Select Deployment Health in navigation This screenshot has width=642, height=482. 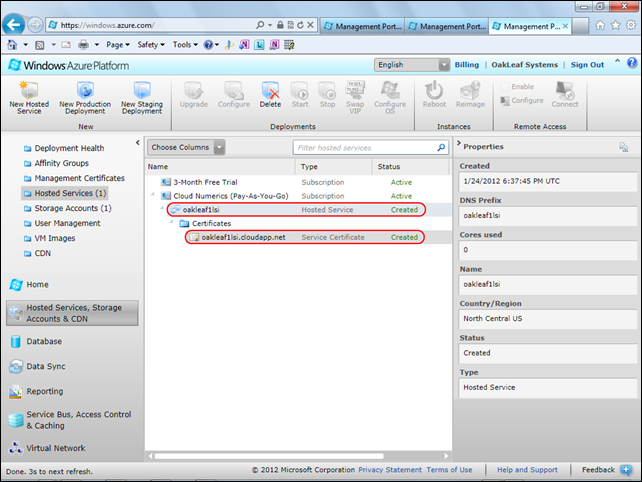[x=64, y=148]
